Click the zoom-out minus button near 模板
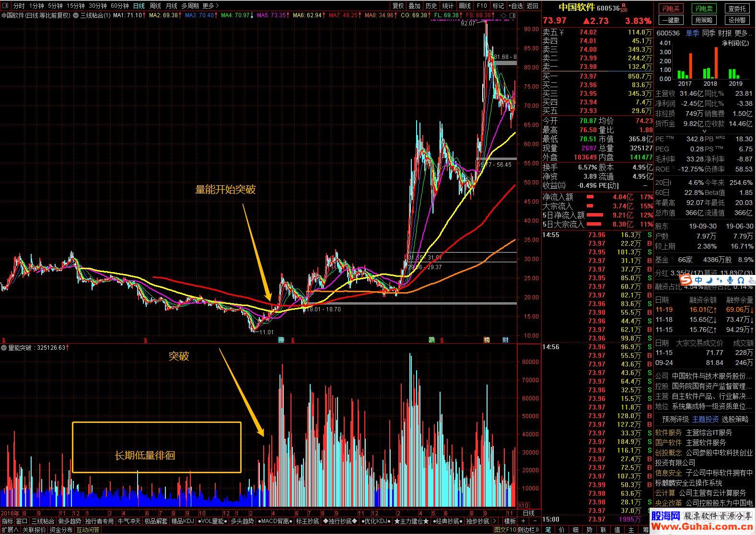 (535, 521)
